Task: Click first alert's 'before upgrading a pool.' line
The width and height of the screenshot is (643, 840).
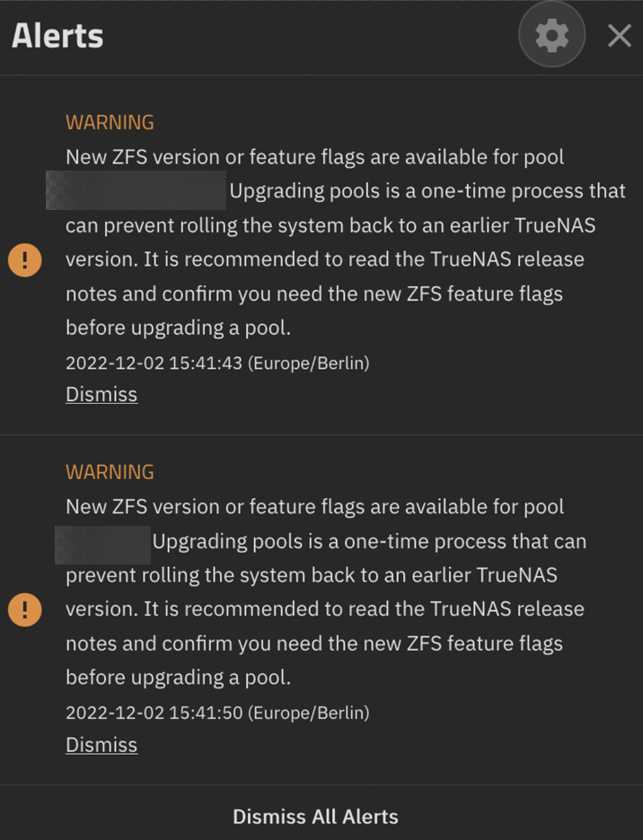Action: click(178, 328)
